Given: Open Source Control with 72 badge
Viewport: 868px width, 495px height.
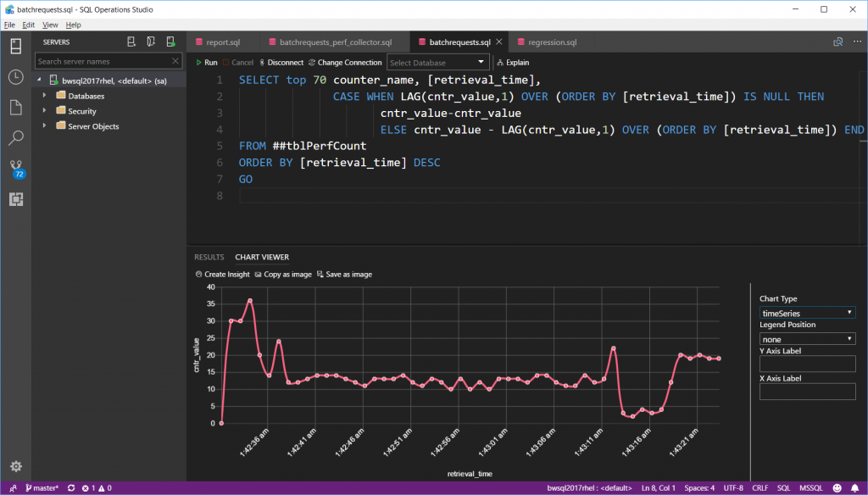Looking at the screenshot, I should [15, 168].
